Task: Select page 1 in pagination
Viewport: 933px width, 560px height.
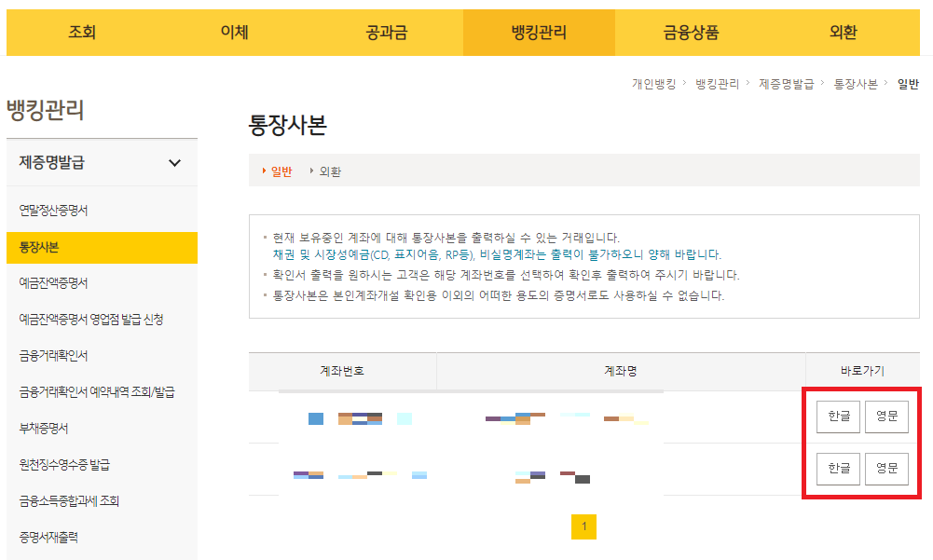Action: point(584,526)
